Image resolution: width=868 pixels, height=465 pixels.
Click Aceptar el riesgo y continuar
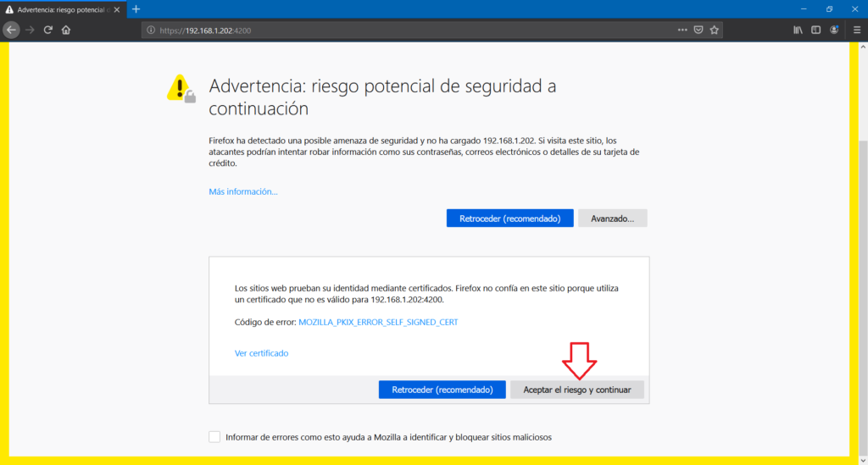click(576, 390)
